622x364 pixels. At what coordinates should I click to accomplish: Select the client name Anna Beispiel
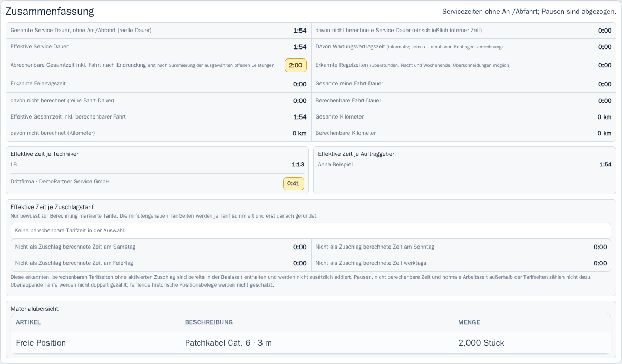335,164
